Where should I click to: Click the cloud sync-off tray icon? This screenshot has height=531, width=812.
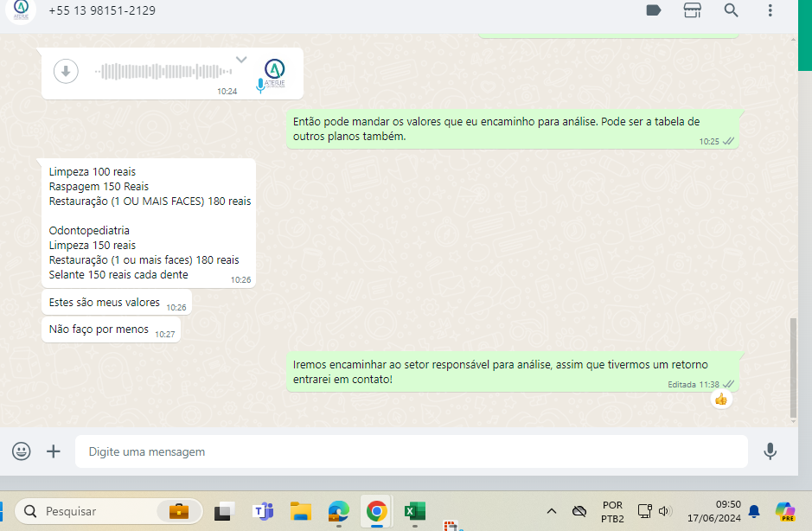click(x=579, y=511)
